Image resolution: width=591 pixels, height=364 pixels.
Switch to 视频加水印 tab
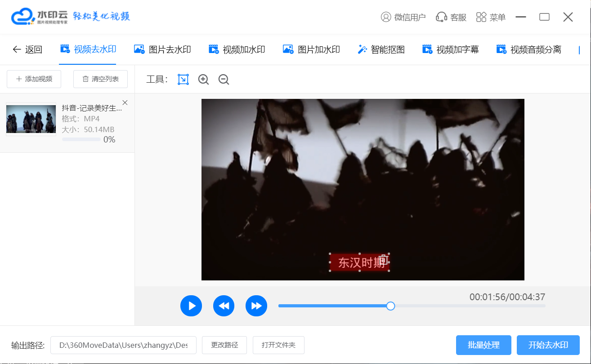(x=237, y=49)
